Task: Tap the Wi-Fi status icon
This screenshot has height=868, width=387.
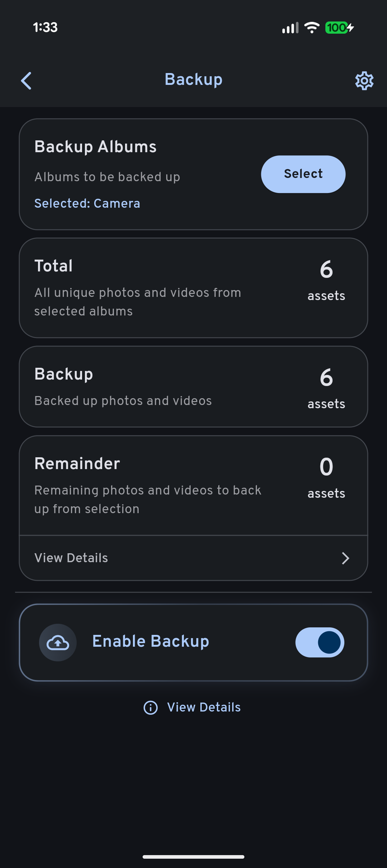Action: coord(312,28)
